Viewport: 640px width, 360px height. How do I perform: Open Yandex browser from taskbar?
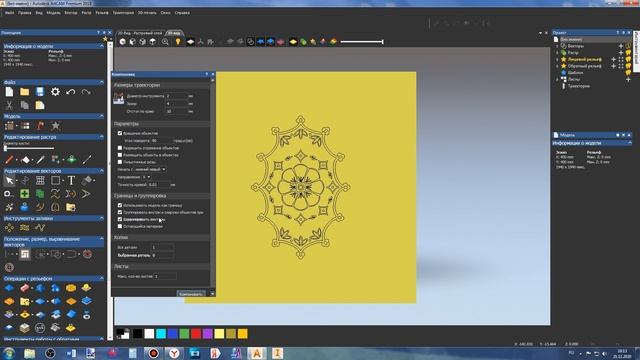(174, 353)
